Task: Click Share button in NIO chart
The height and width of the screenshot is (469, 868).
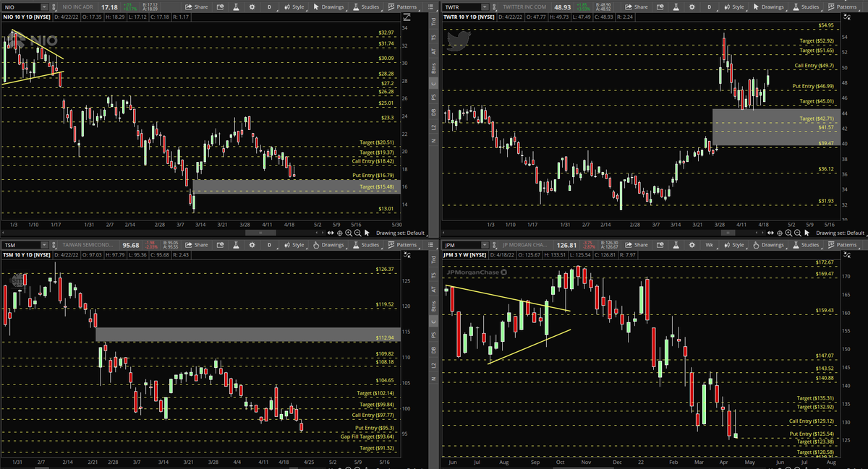Action: [196, 7]
